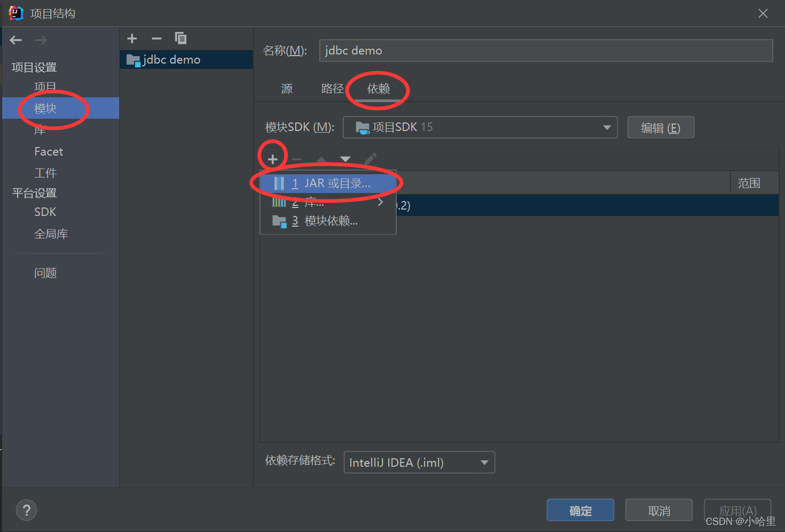Select 模块 in the sidebar
785x532 pixels.
[60, 108]
